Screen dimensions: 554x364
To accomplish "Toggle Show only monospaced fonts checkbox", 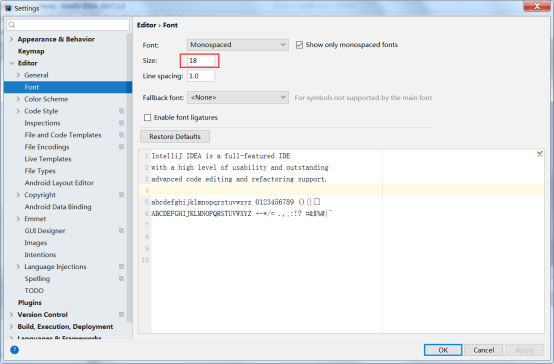I will click(299, 45).
